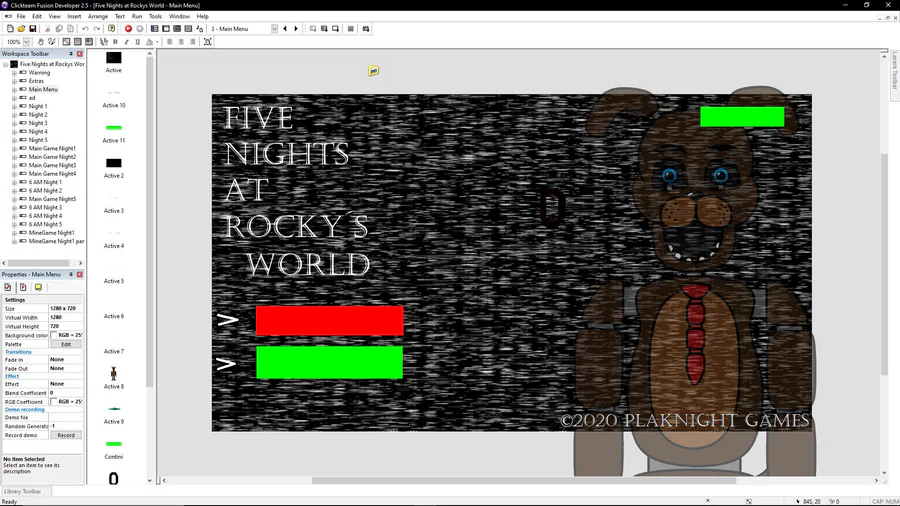Open the 100% zoom dropdown
Viewport: 900px width, 506px height.
(x=26, y=42)
